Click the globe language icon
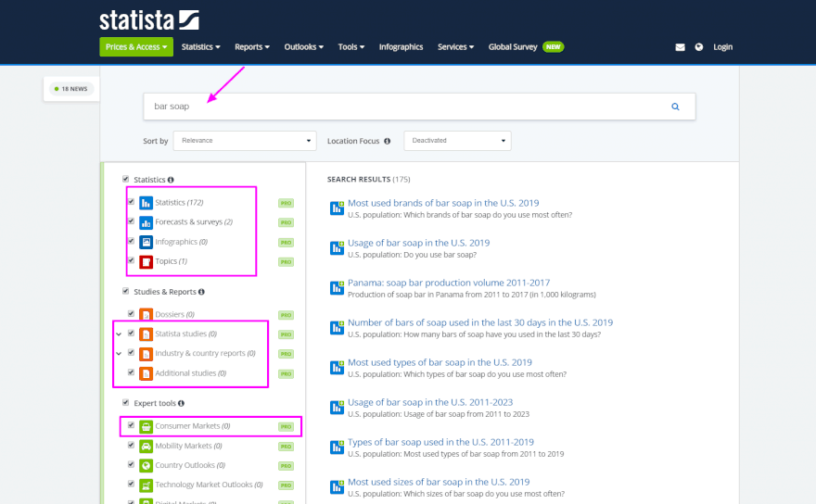This screenshot has width=816, height=504. pos(698,47)
